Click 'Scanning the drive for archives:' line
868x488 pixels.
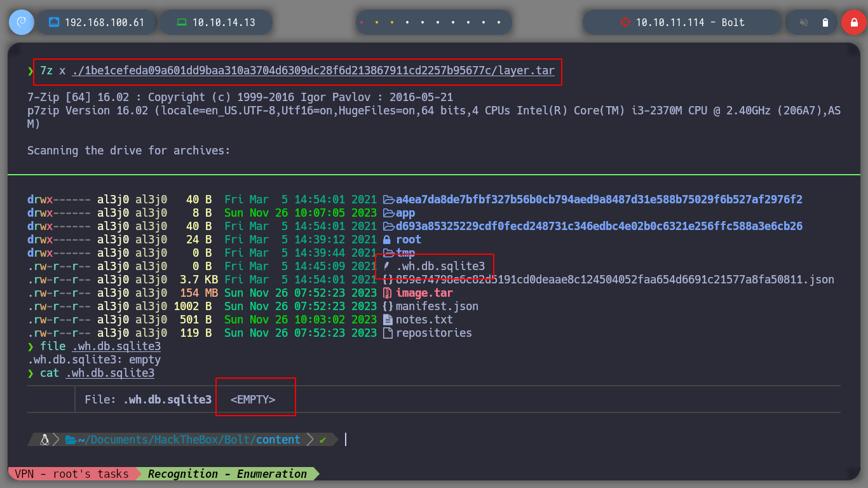tap(129, 151)
